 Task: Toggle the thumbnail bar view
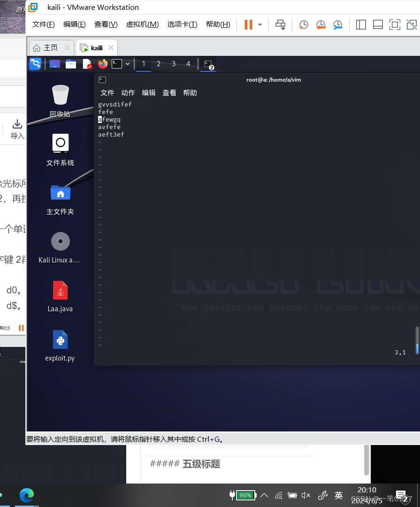coord(378,24)
